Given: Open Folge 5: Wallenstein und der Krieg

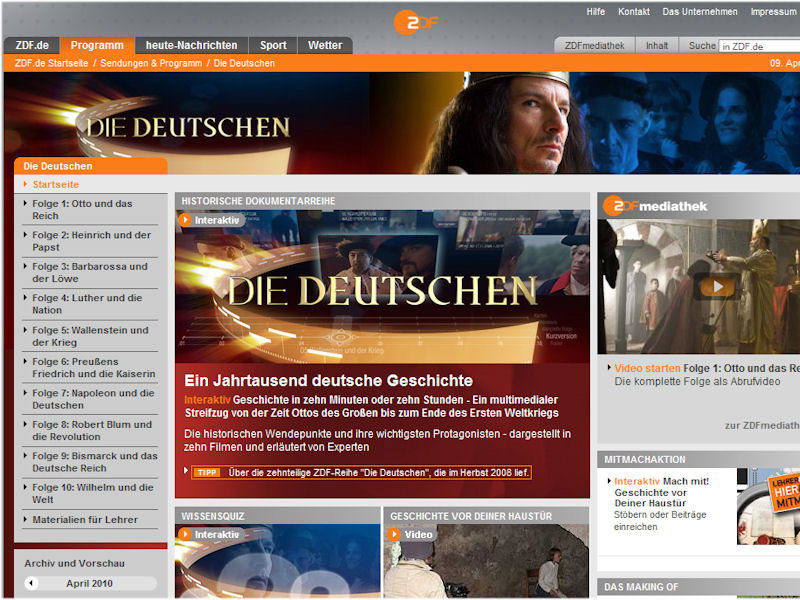Looking at the screenshot, I should (90, 336).
